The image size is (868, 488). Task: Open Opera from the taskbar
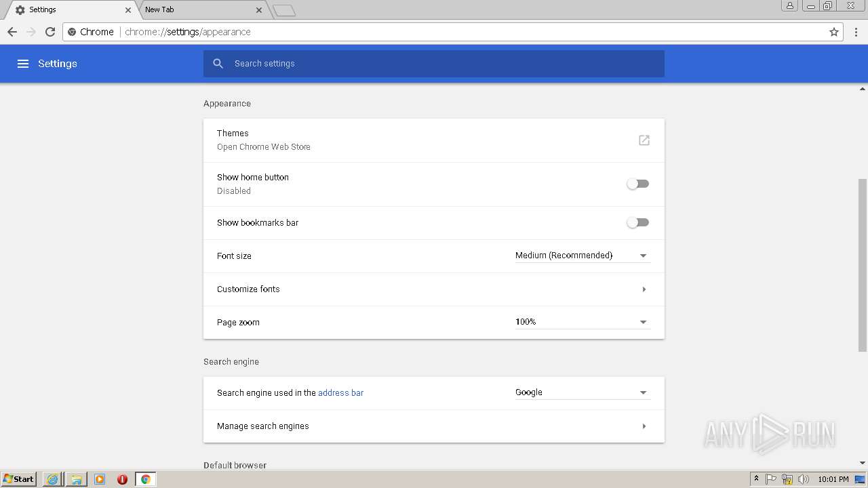click(x=122, y=479)
